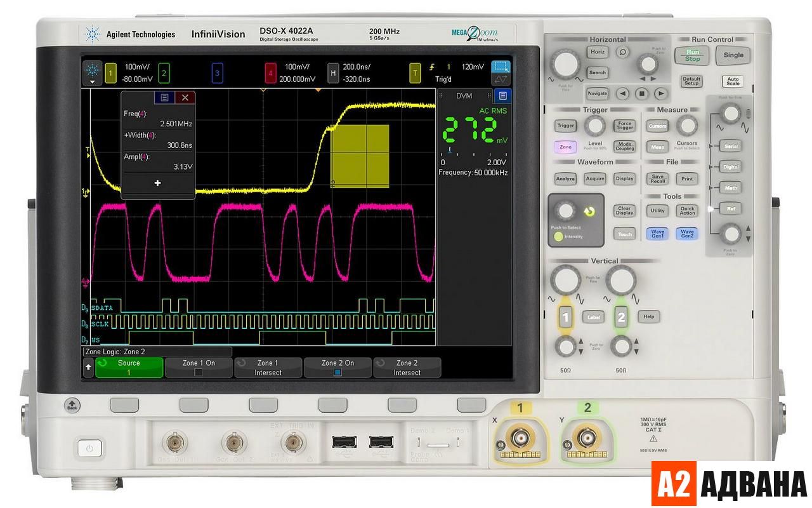The height and width of the screenshot is (508, 812).
Task: Close the measurements panel
Action: (x=185, y=97)
